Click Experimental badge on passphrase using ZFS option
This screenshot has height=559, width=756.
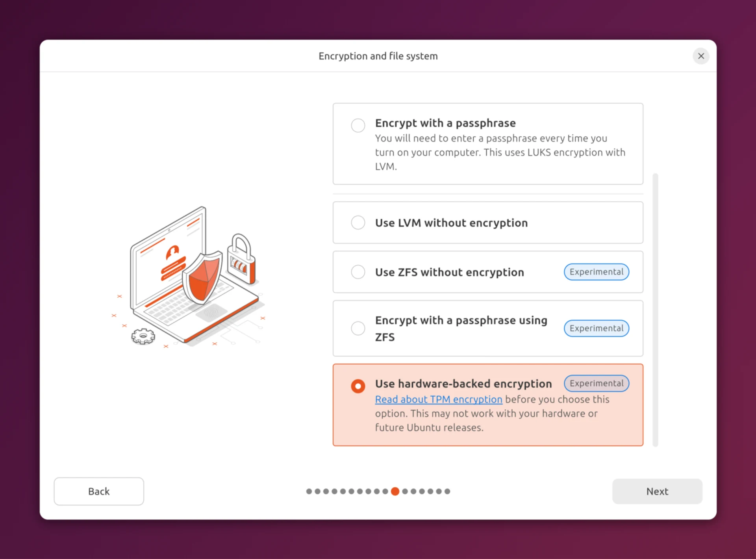pos(596,328)
